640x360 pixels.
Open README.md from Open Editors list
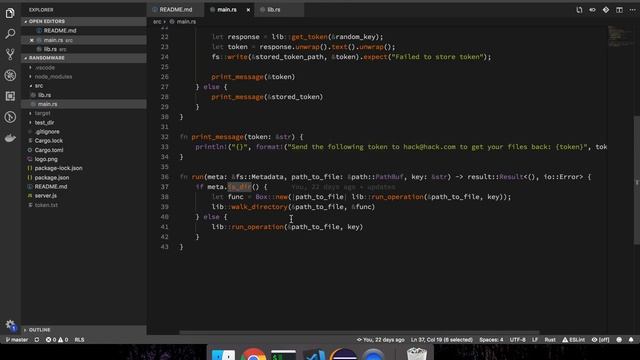tap(84, 31)
